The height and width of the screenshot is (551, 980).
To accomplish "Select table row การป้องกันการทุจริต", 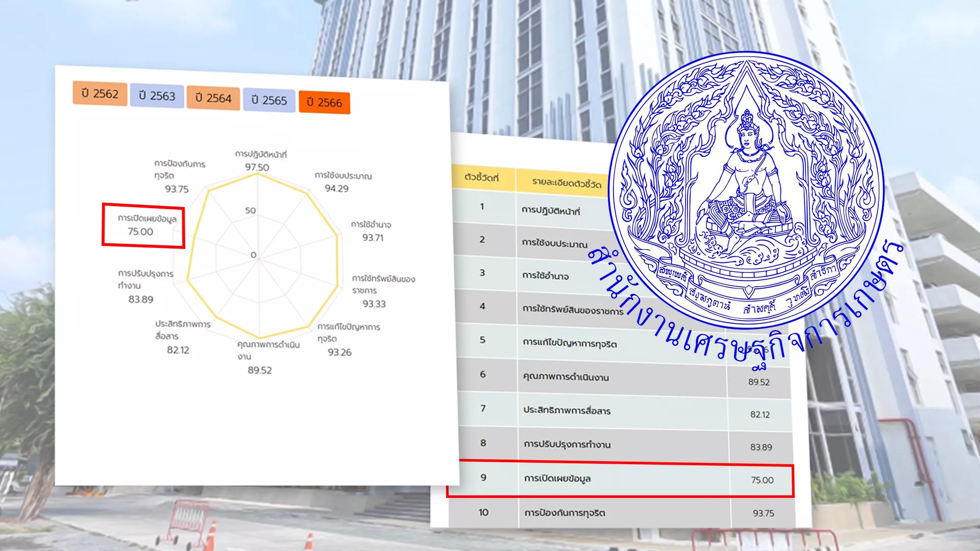I will coord(622,512).
